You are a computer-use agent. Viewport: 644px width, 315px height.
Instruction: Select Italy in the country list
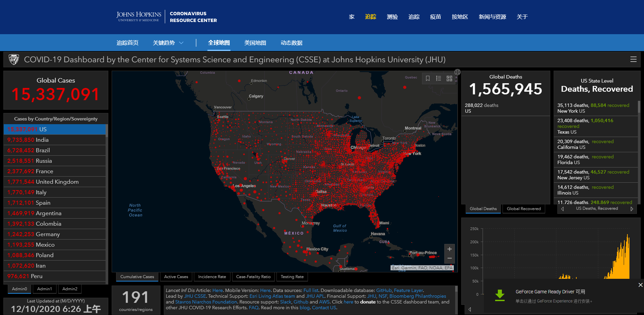tap(55, 192)
